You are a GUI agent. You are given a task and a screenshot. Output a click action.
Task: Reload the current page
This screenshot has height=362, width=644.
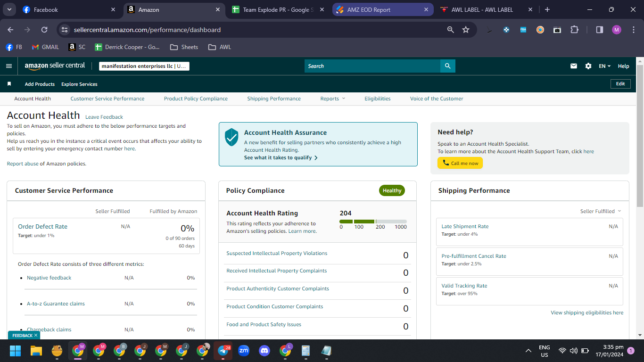click(x=44, y=30)
